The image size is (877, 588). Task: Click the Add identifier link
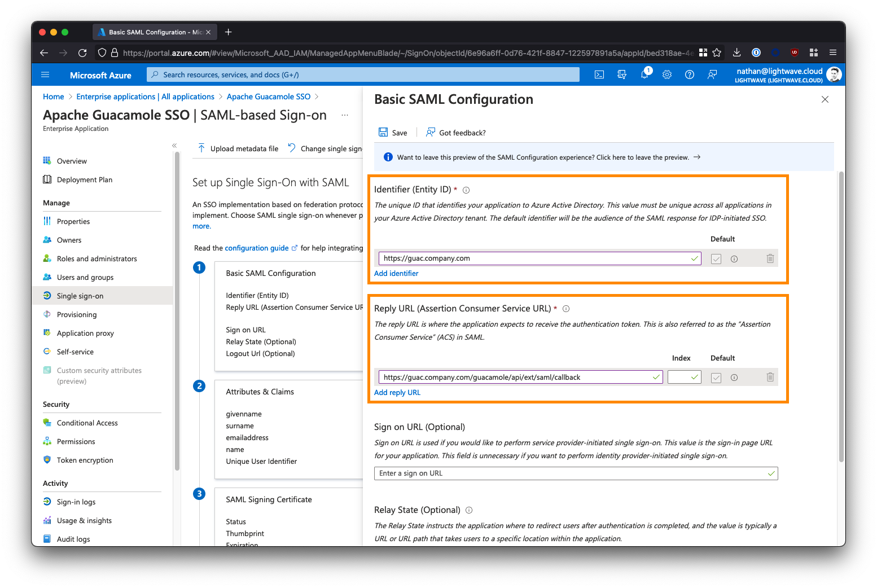[396, 274]
